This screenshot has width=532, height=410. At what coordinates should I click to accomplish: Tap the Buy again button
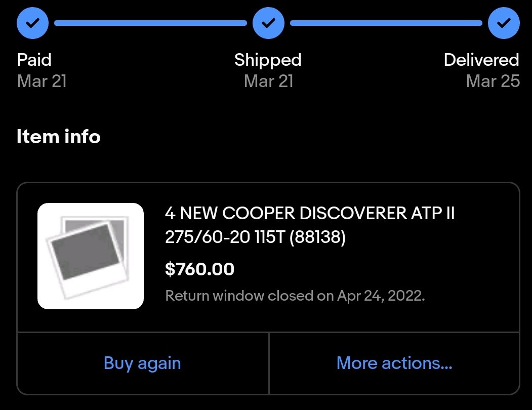pyautogui.click(x=143, y=363)
